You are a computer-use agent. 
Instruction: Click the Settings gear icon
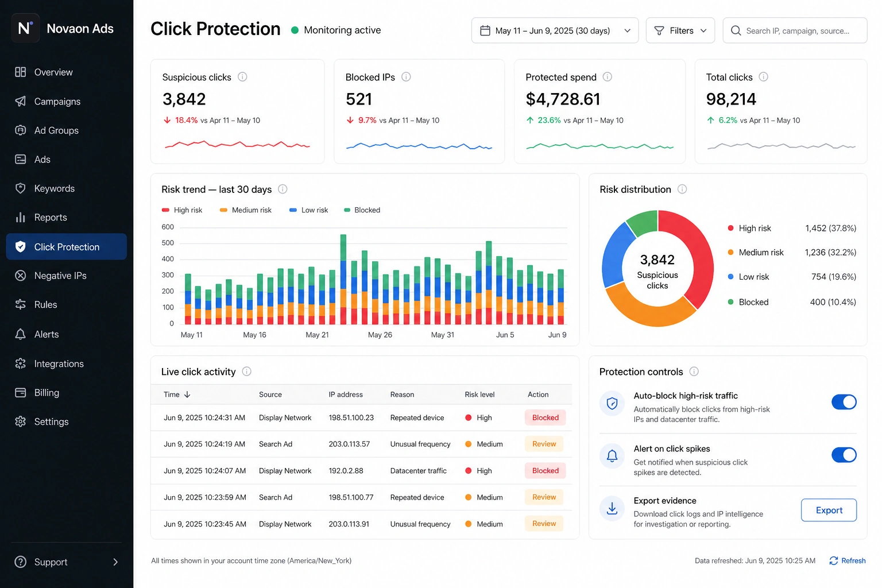[x=21, y=421]
